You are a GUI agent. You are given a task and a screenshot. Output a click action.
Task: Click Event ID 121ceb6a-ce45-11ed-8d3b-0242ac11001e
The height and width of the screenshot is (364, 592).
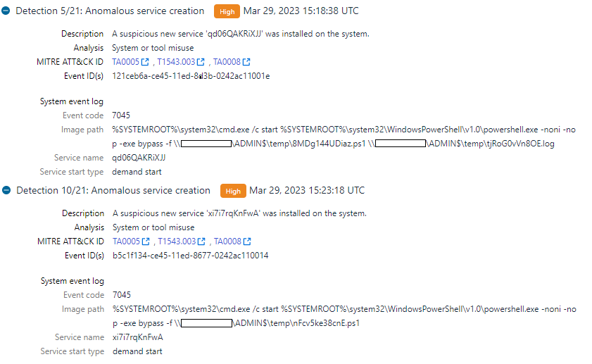point(191,76)
